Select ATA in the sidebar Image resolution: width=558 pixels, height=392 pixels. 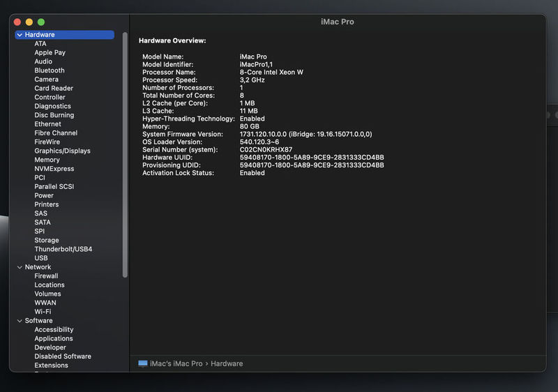pyautogui.click(x=40, y=44)
